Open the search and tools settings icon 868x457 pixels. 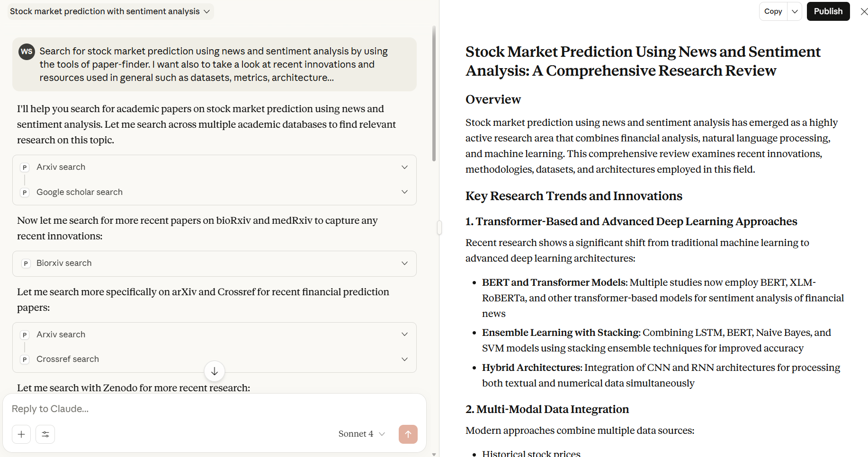point(45,434)
